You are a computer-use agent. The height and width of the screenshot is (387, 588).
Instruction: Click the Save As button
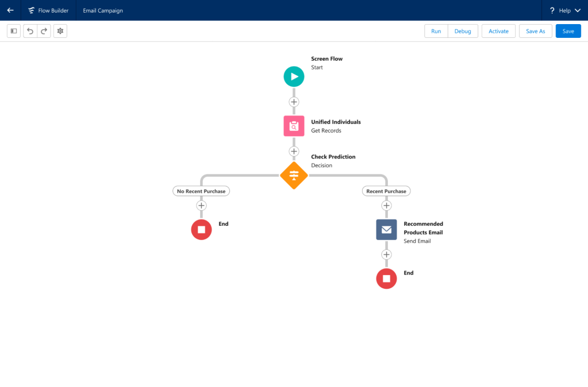pos(535,31)
